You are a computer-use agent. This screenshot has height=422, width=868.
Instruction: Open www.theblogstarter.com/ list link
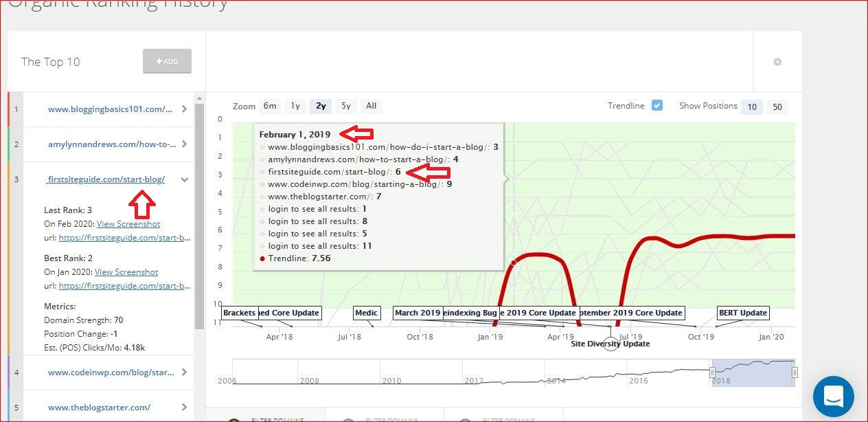99,408
